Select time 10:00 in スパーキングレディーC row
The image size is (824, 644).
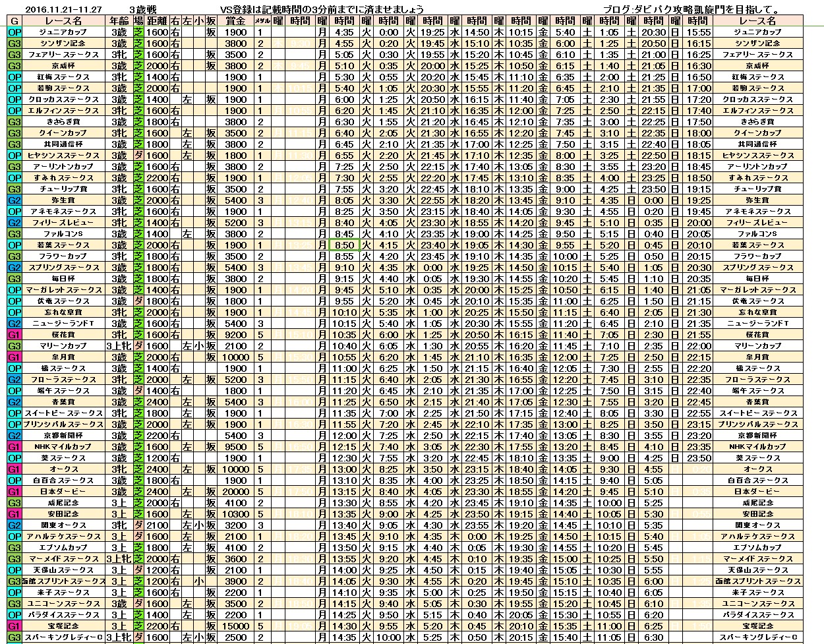[389, 637]
